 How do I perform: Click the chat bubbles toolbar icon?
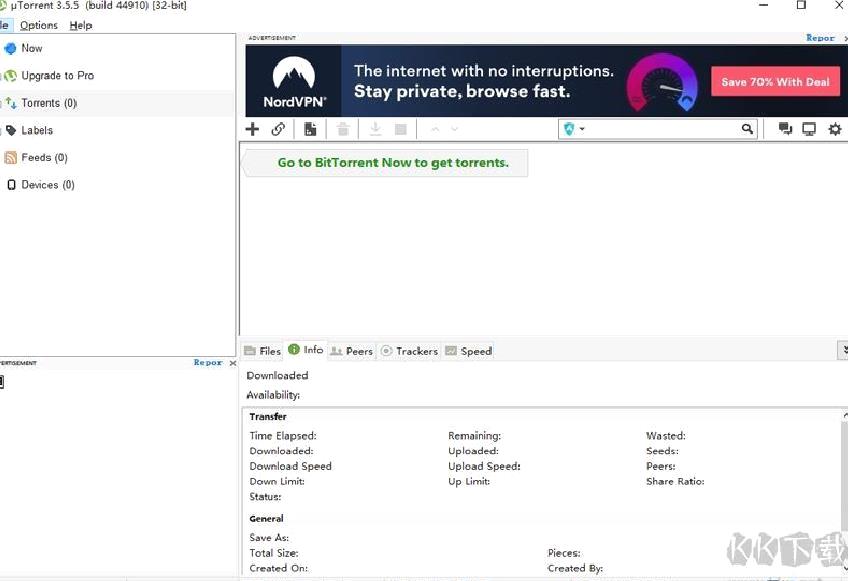pos(785,129)
